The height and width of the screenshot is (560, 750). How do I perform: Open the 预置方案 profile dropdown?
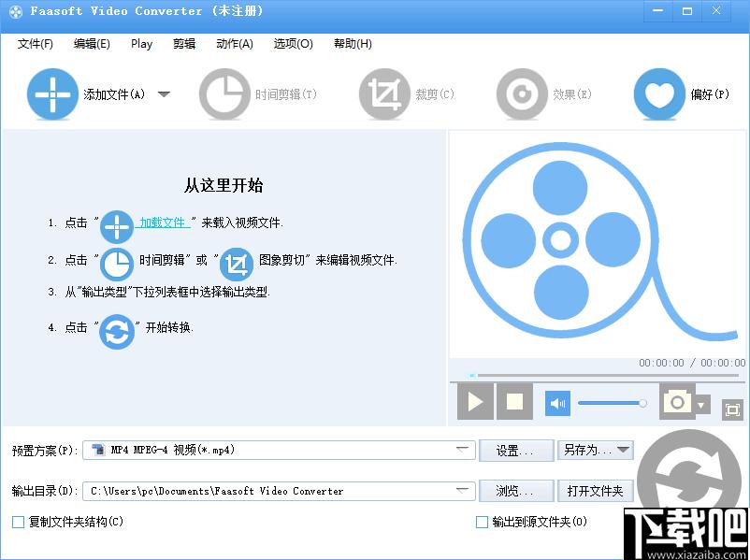click(462, 450)
